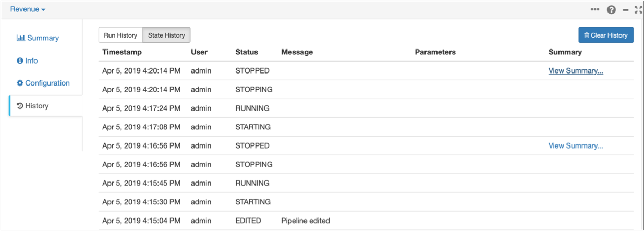
Task: Click the Status column header
Action: tap(246, 52)
